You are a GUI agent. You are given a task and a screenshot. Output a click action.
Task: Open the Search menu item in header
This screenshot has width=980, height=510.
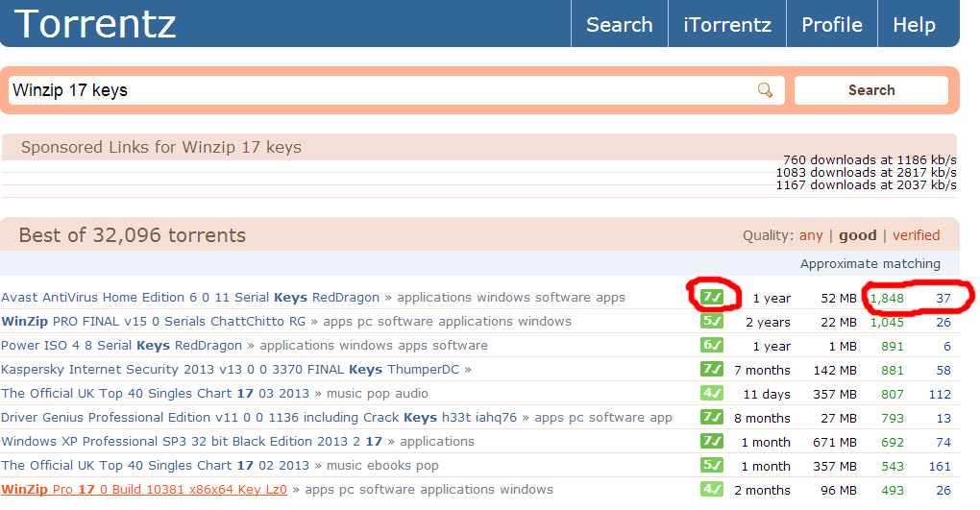[x=620, y=24]
